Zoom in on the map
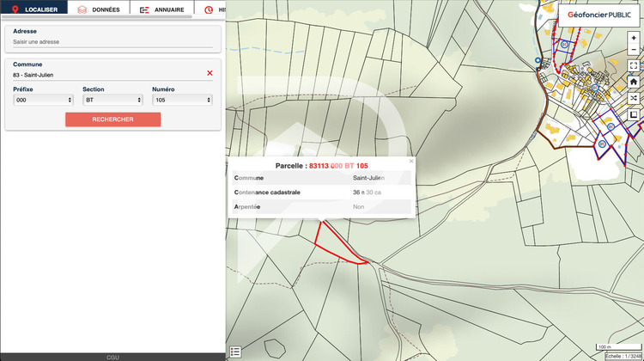The height and width of the screenshot is (361, 644). [x=634, y=38]
